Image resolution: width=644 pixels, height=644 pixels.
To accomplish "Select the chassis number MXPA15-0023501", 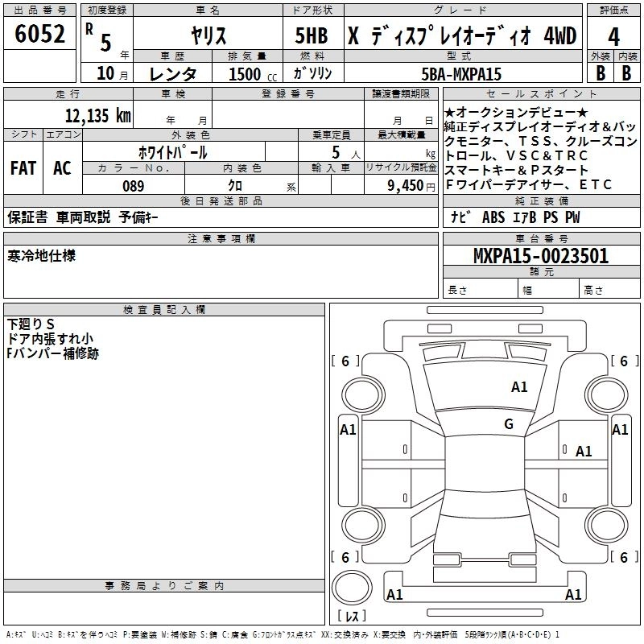I will tap(541, 256).
